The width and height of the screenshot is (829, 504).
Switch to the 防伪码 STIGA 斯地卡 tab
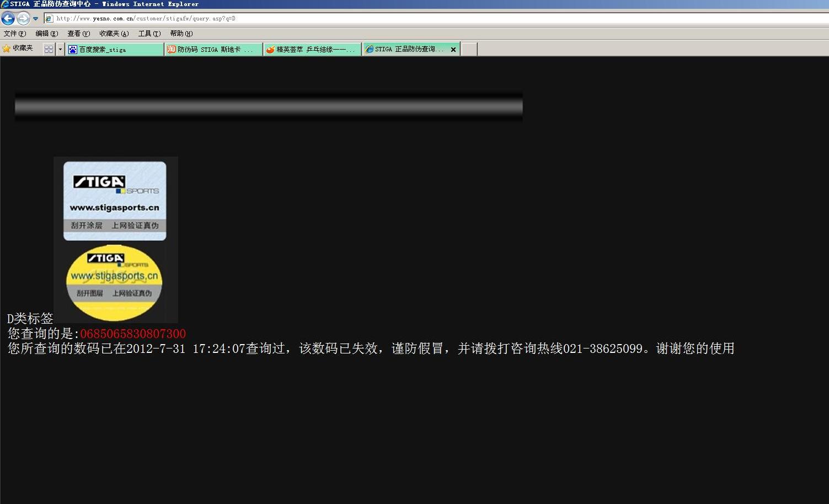tap(213, 50)
